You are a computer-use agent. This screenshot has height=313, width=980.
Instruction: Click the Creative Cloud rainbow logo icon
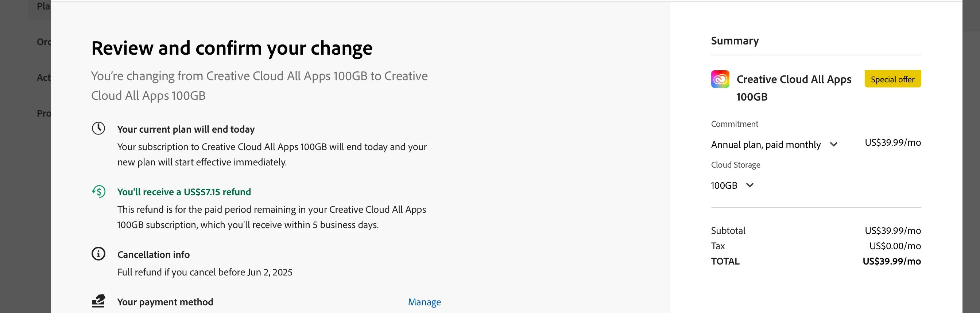point(720,79)
